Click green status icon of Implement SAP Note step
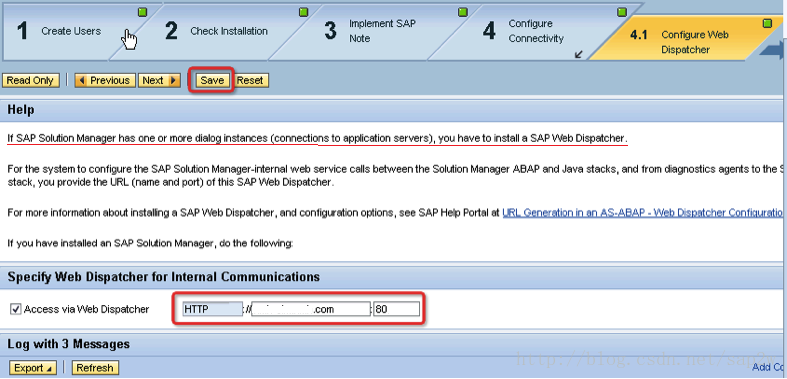Viewport: 787px width, 379px height. [x=463, y=13]
